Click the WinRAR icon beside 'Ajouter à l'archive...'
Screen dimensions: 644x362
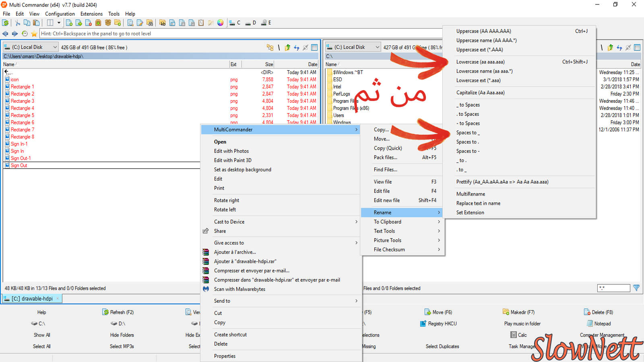coord(206,252)
